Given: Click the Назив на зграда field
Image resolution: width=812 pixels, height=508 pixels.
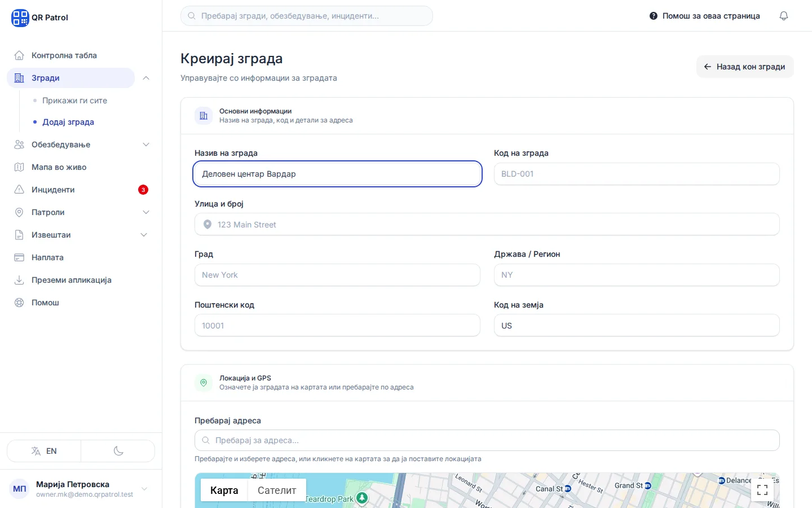Looking at the screenshot, I should coord(337,174).
